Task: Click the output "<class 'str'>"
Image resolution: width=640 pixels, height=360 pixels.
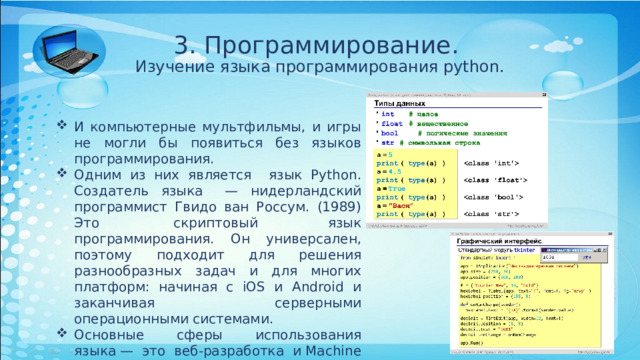Action: pos(491,214)
